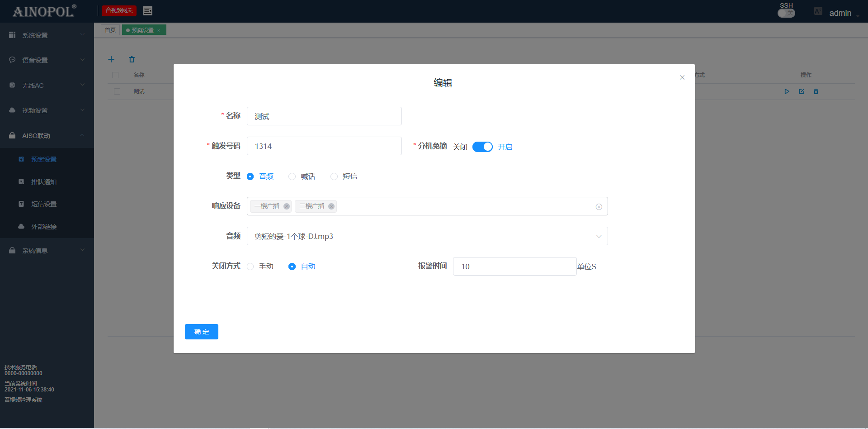
Task: Switch to the 首页 tab
Action: (110, 30)
